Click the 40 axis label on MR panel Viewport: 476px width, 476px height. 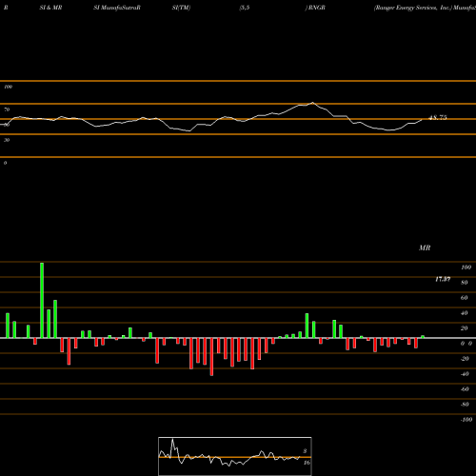click(465, 313)
